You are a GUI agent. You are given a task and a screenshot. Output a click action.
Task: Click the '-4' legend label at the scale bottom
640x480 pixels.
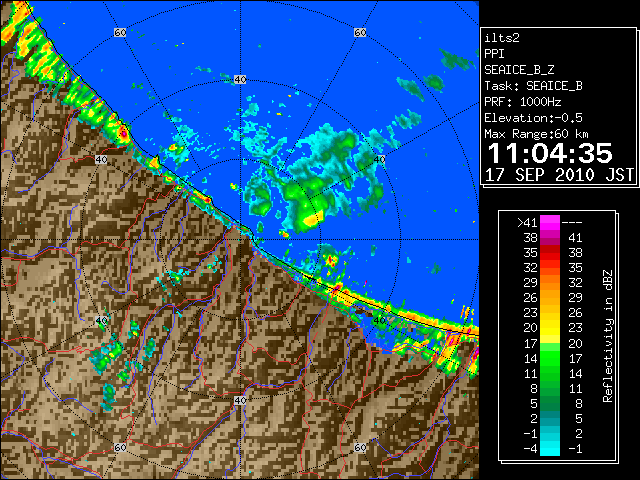click(530, 449)
